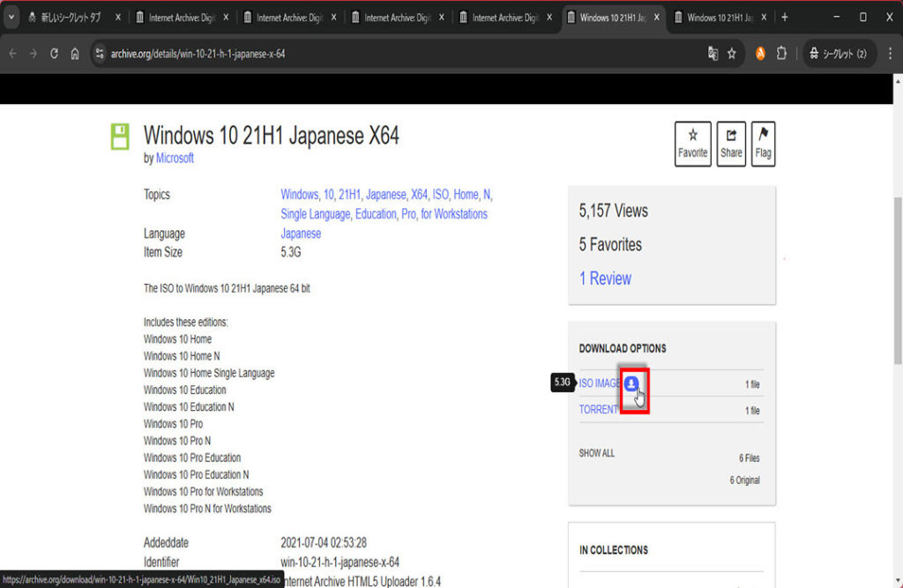This screenshot has width=903, height=588.
Task: Open the Microsoft creator link
Action: (175, 159)
